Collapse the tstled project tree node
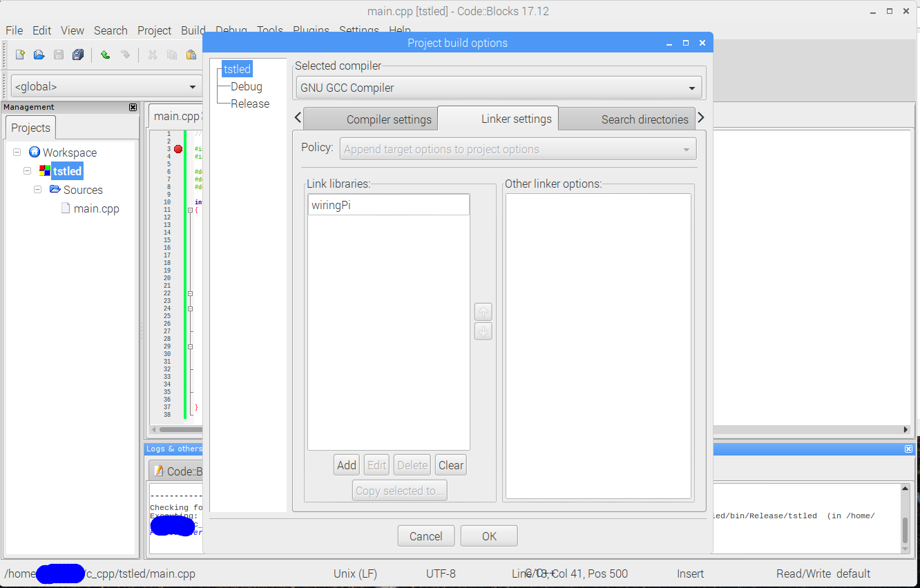 pos(27,171)
